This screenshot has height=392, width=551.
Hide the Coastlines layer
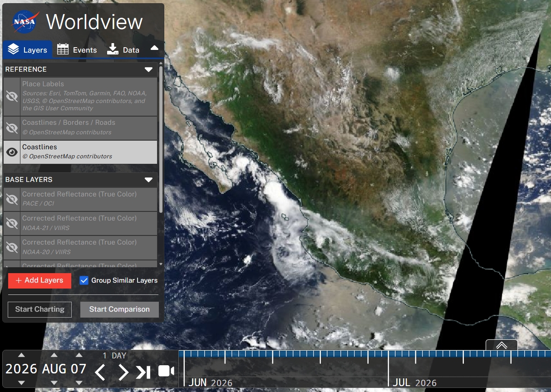(x=12, y=152)
